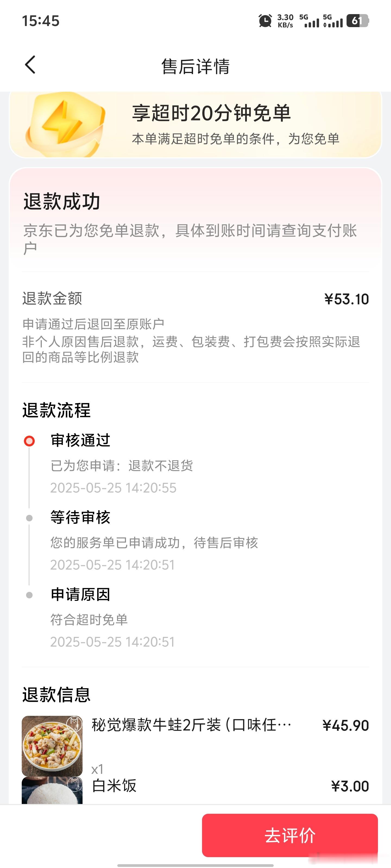Select the 秘觉爆款牛蛙2斤装 item title
Viewport: 391px width, 868px height.
[x=192, y=725]
